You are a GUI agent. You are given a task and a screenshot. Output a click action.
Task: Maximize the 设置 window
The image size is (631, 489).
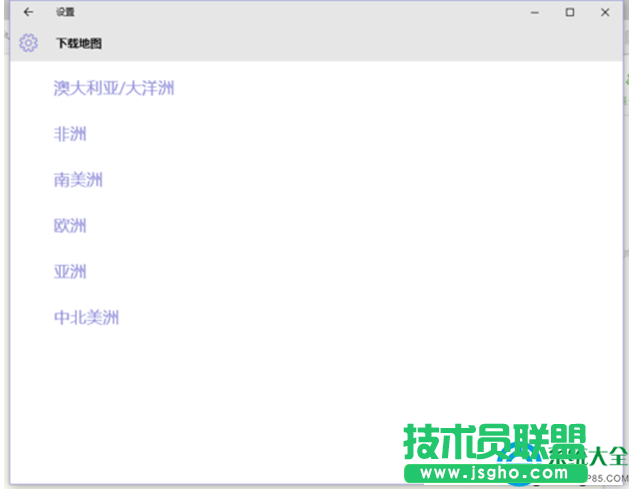570,12
